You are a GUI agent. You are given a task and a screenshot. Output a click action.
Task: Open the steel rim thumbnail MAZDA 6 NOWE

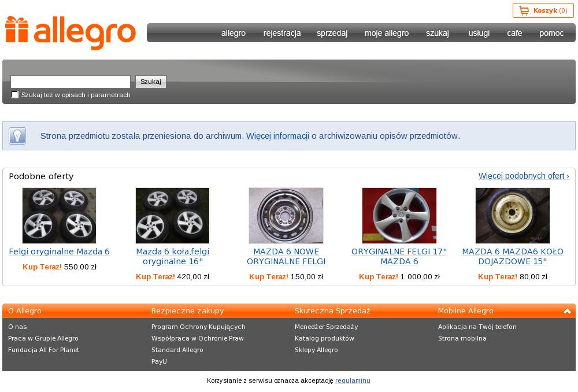286,215
